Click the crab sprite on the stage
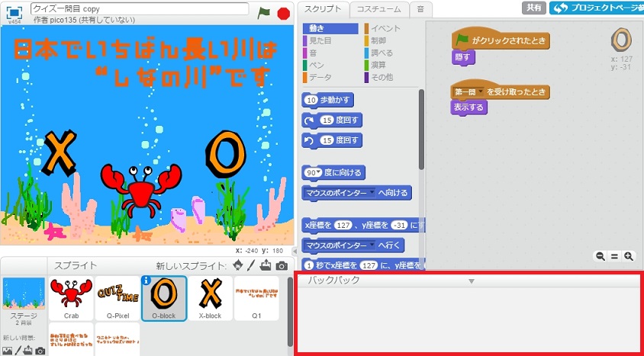The height and width of the screenshot is (356, 644). pyautogui.click(x=141, y=190)
